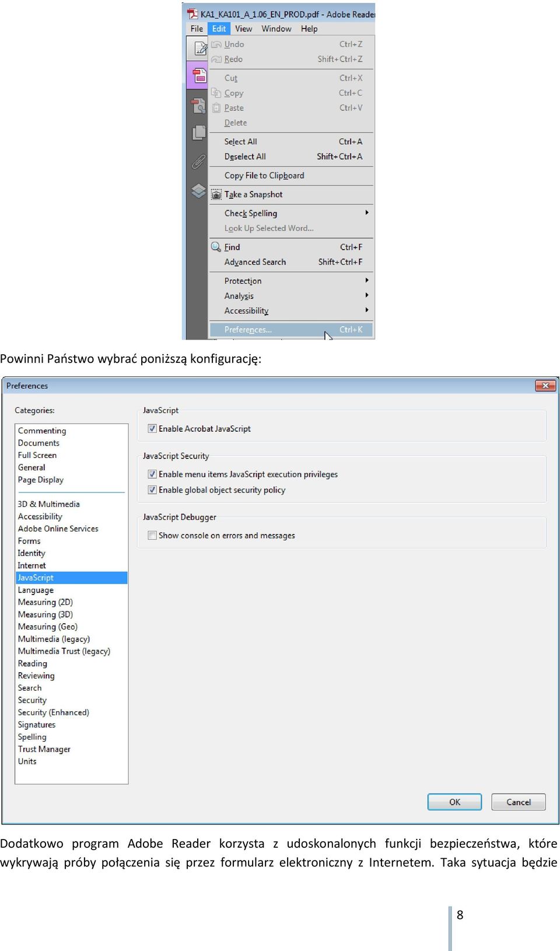Select Reading category
The image size is (560, 951).
coord(33,663)
